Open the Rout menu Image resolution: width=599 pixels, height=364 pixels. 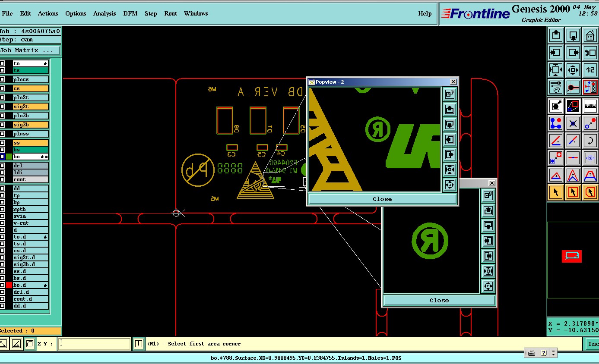(171, 13)
